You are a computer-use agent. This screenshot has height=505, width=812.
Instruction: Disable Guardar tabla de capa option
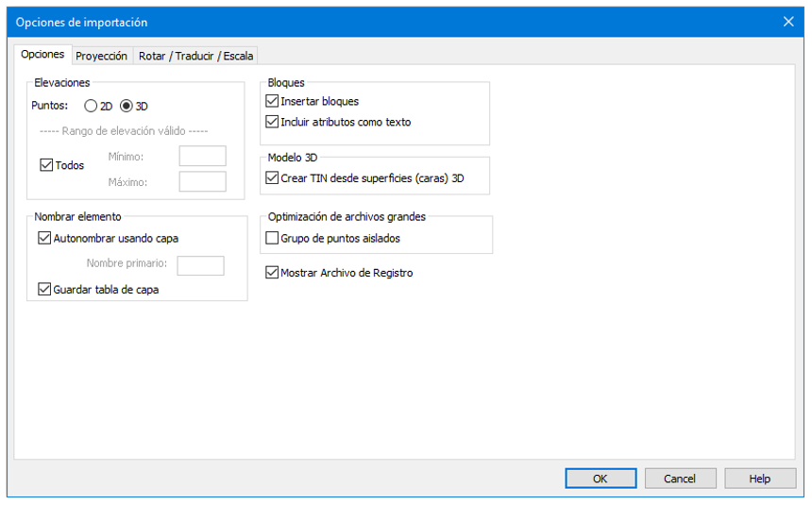click(x=44, y=290)
